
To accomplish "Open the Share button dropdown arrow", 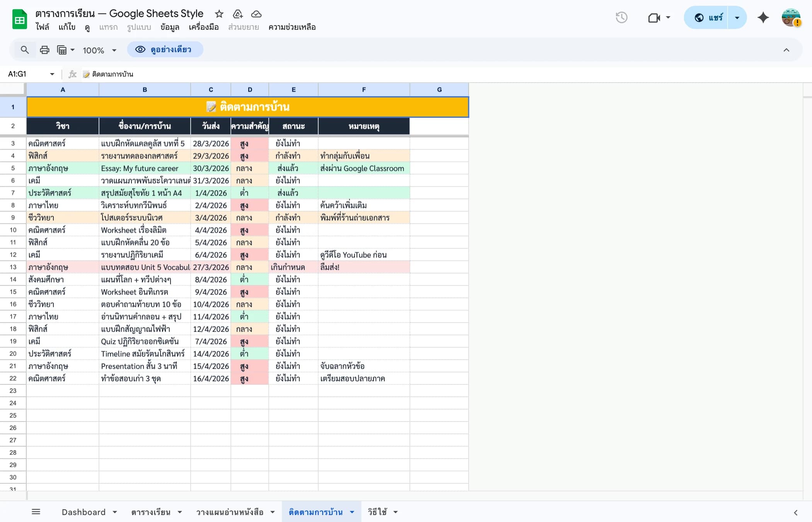I will pos(737,17).
